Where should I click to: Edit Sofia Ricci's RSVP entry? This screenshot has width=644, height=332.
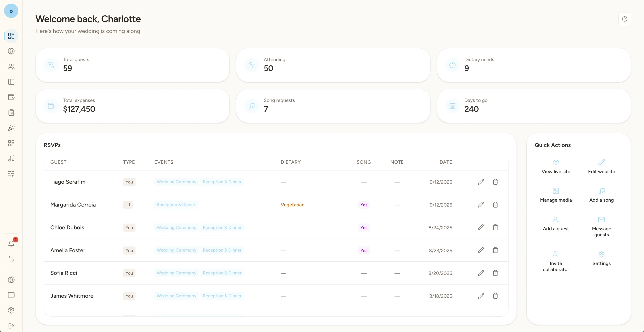coord(481,273)
